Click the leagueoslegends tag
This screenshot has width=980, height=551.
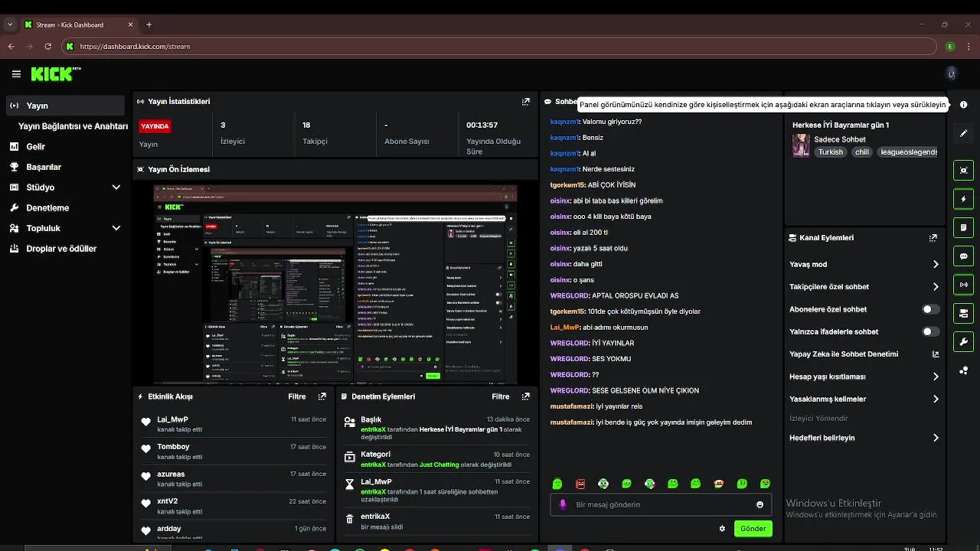(x=908, y=152)
